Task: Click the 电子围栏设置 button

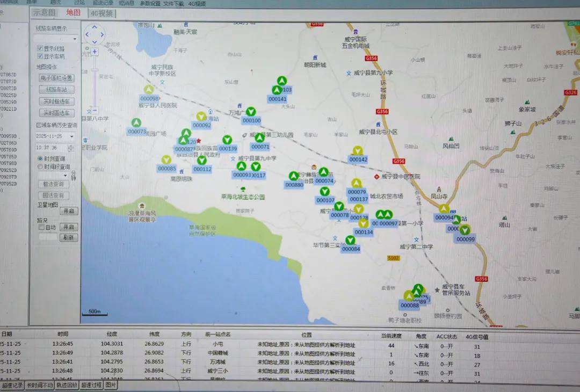Action: (x=56, y=78)
